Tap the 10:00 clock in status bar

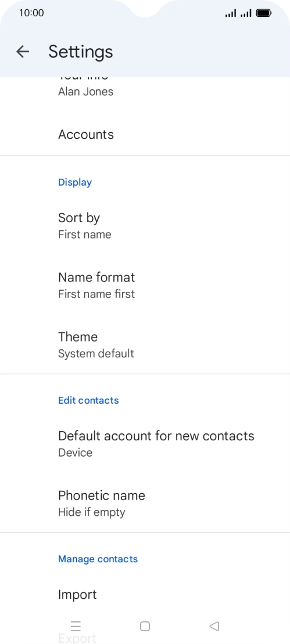[31, 13]
